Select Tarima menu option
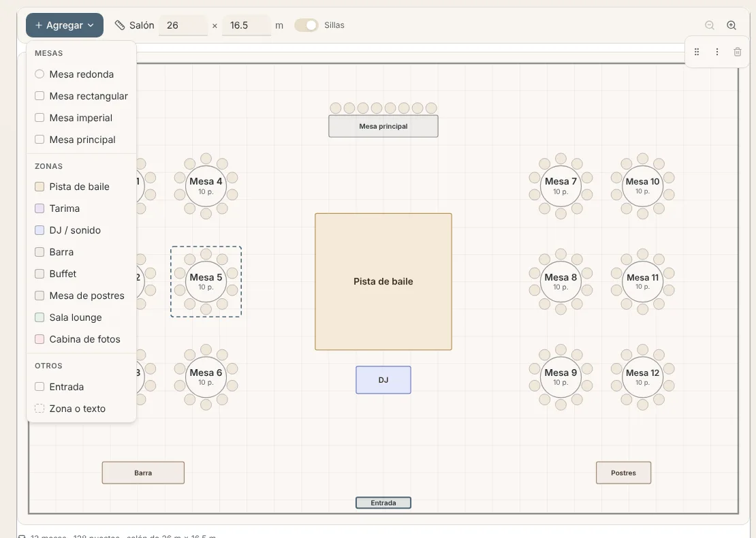 (82, 208)
